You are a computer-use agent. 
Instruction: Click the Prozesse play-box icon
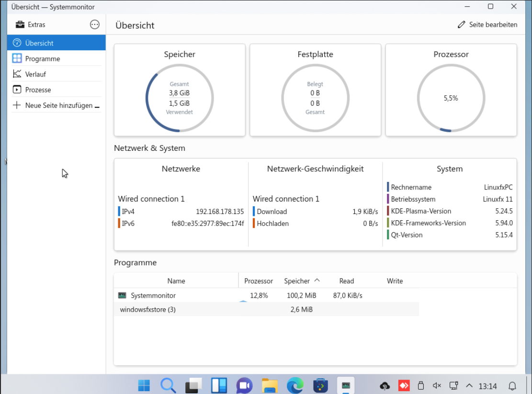point(17,90)
